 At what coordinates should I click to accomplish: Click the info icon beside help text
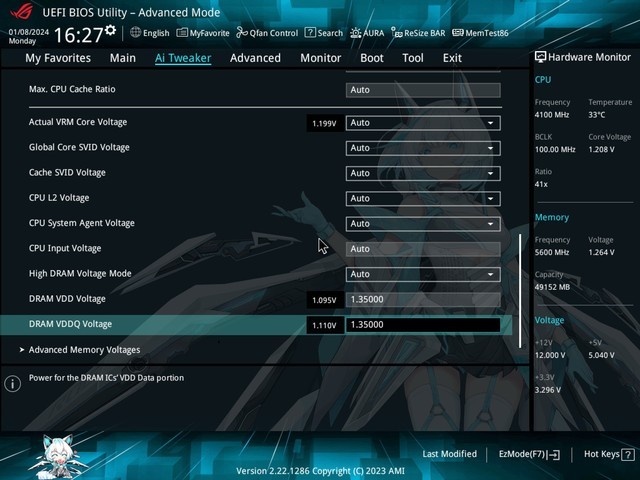[13, 383]
